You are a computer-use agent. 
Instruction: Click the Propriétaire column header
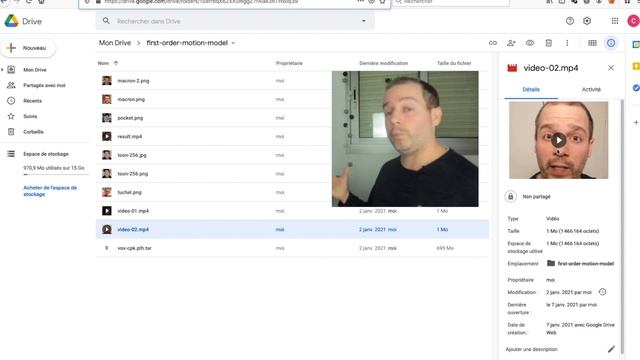[x=289, y=63]
